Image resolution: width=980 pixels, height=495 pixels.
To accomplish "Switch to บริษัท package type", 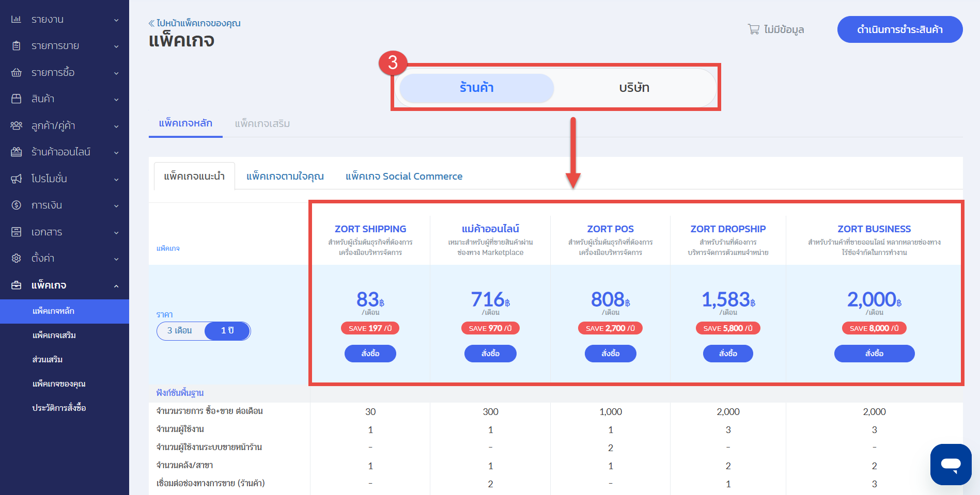I will (634, 88).
